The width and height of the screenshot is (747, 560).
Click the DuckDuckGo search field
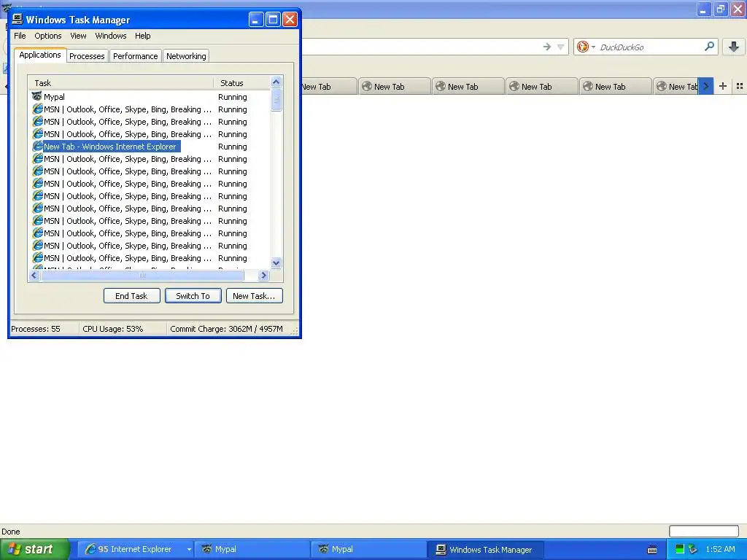650,47
